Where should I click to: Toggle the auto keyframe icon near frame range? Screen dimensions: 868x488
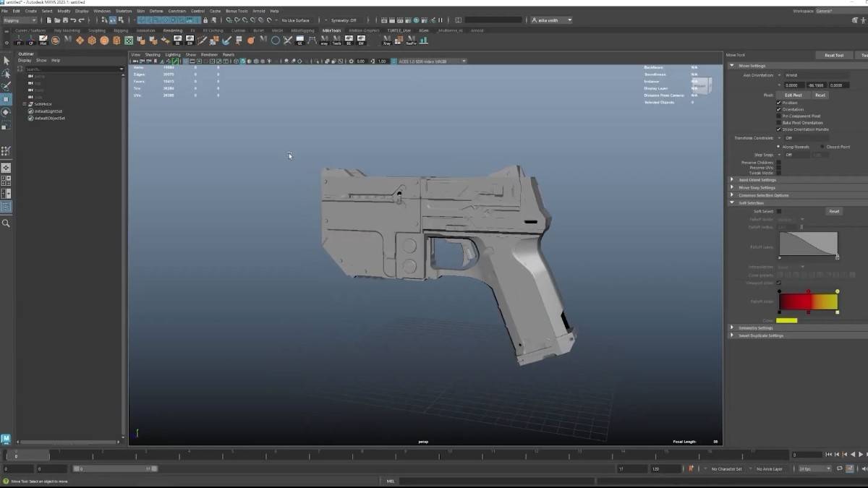(692, 468)
